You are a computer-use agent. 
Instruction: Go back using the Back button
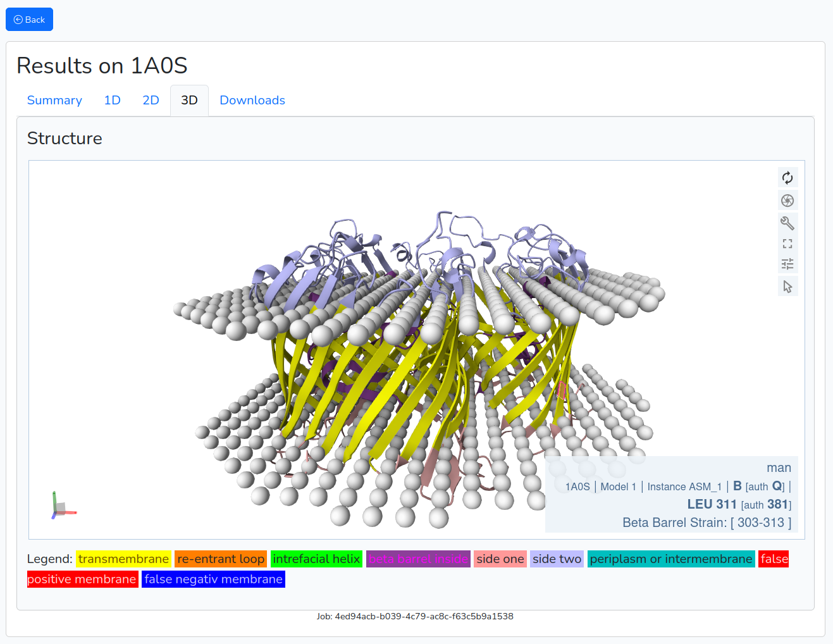[29, 20]
